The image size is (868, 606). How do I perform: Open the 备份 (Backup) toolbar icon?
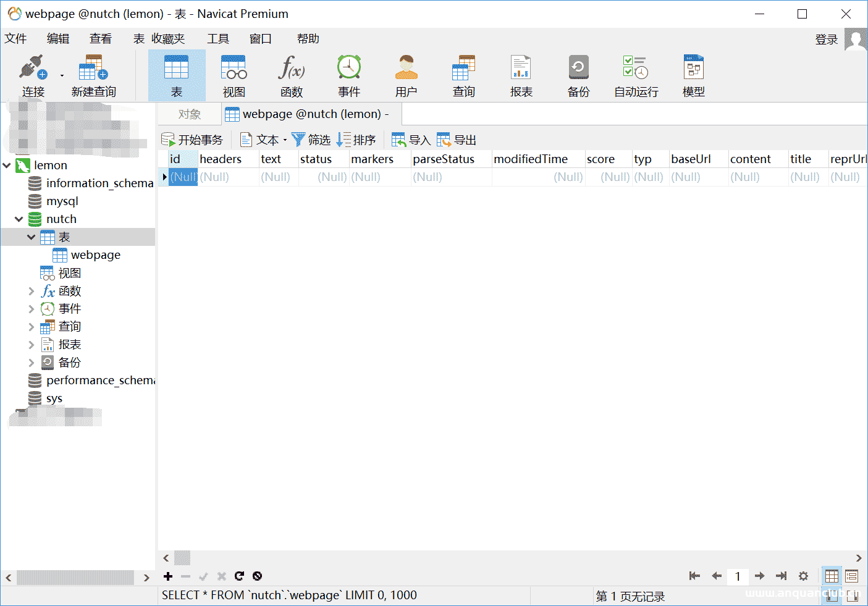(x=578, y=75)
